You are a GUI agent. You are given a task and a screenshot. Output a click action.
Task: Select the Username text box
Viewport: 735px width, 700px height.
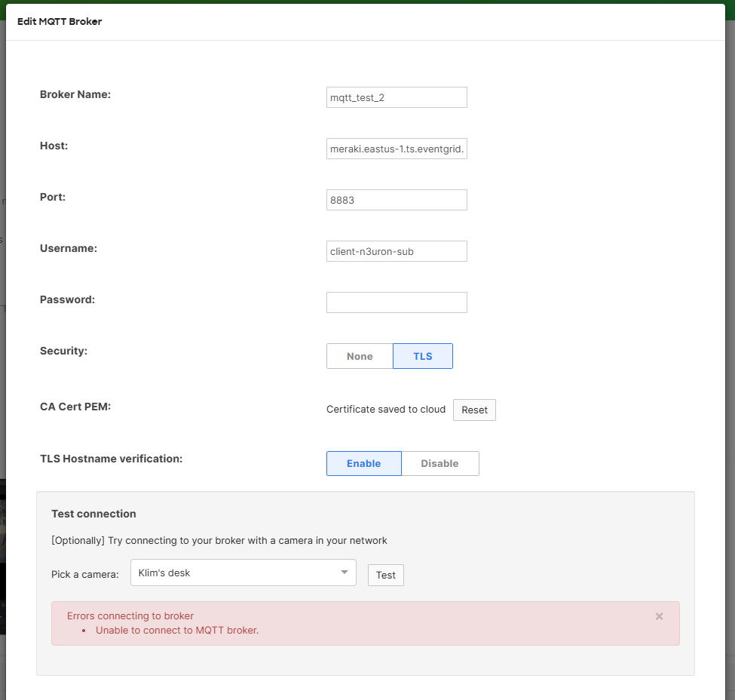tap(397, 251)
